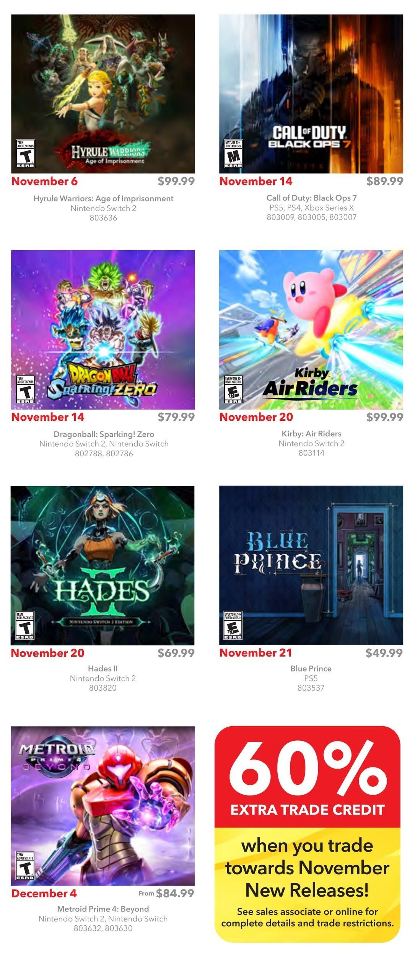This screenshot has height=980, width=415.
Task: Click the ESRB Everyone 10+ badge on Kirby
Action: pos(233,390)
